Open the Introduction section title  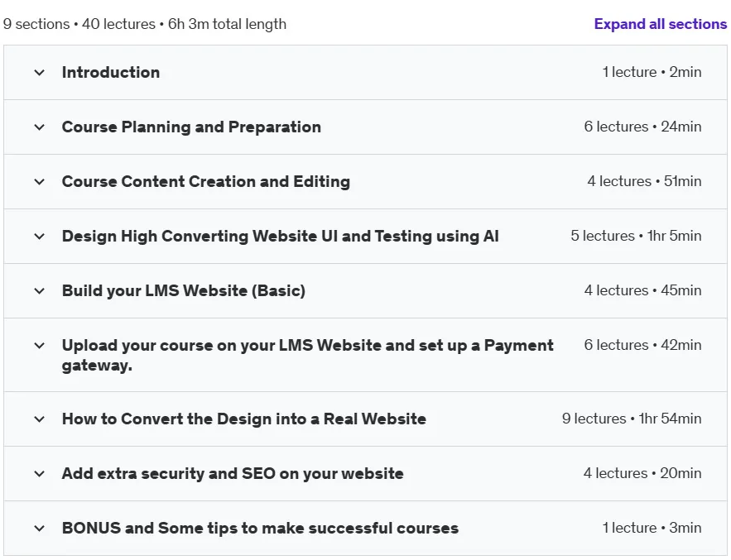[x=111, y=72]
